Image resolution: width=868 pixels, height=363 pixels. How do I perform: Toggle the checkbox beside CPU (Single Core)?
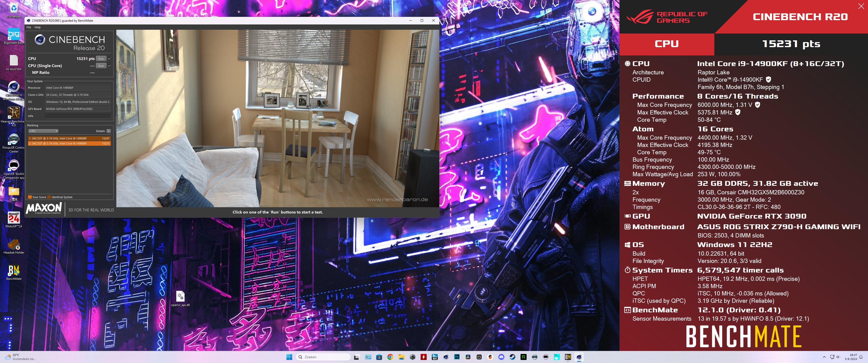[x=110, y=66]
